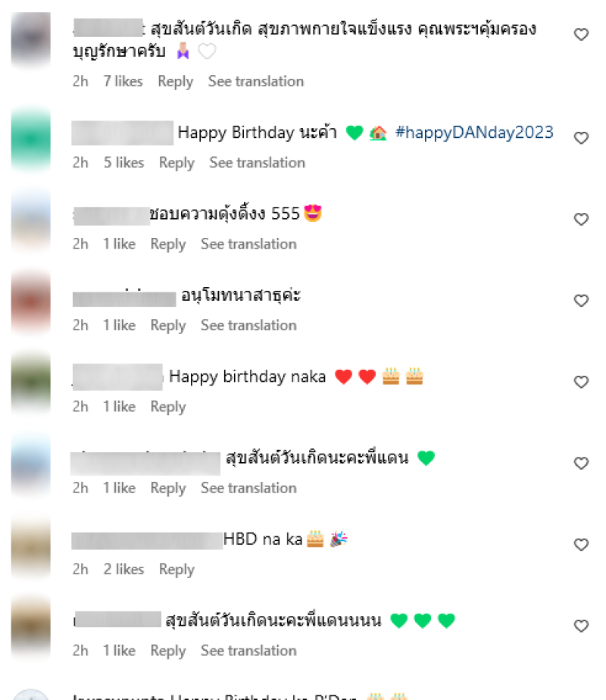606x700 pixels.
Task: Reply to the three green hearts comment
Action: pos(168,651)
